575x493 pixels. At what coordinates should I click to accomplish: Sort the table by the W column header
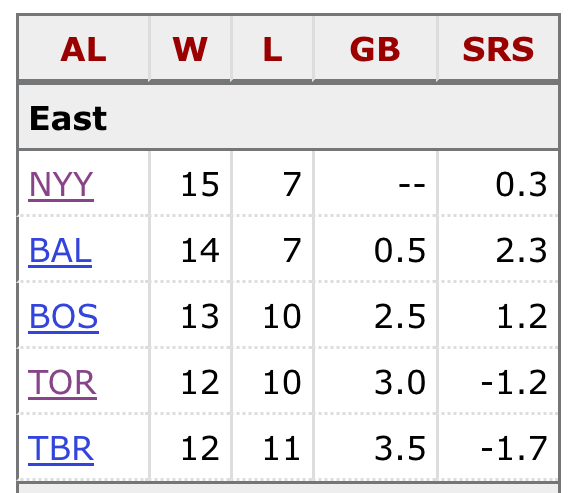coord(191,49)
